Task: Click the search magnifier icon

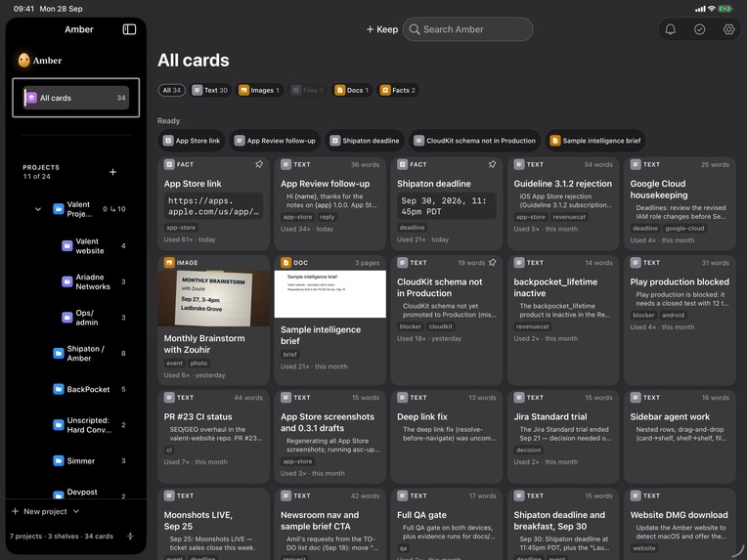Action: coord(415,29)
